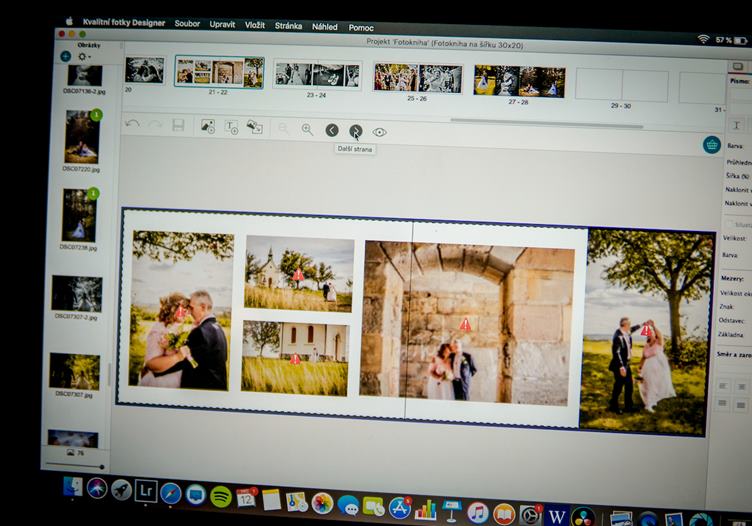Select the dancing couple under tree photo

(x=646, y=332)
